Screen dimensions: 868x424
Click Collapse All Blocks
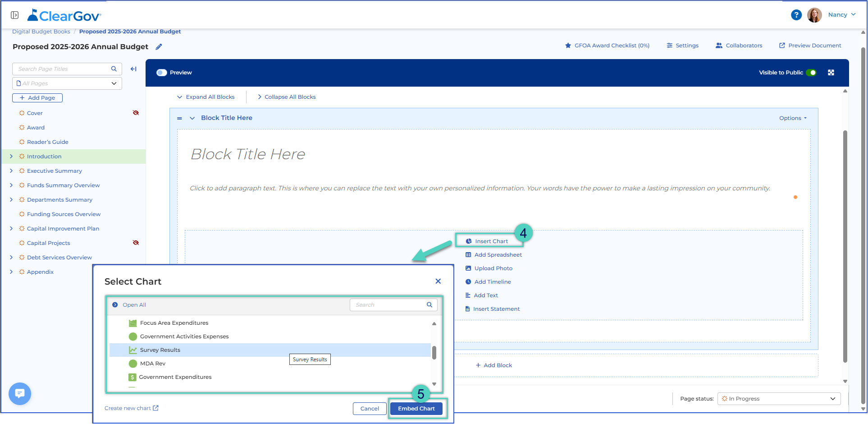click(x=286, y=97)
